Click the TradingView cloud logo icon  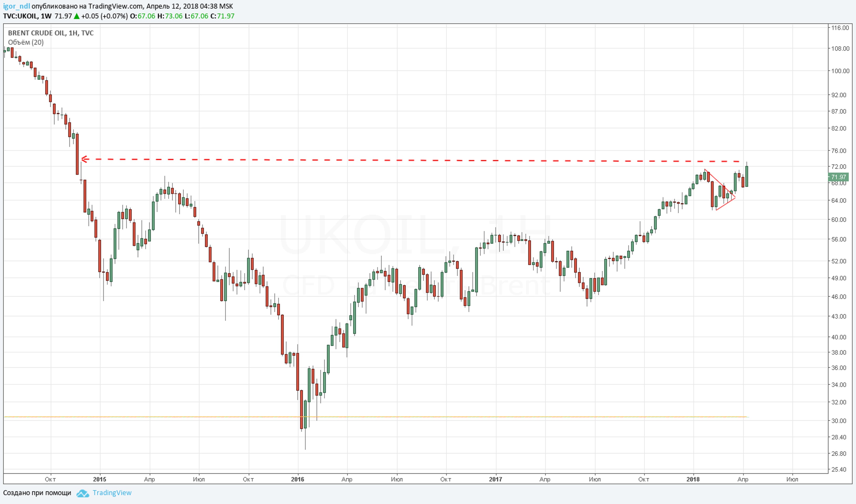pos(82,493)
